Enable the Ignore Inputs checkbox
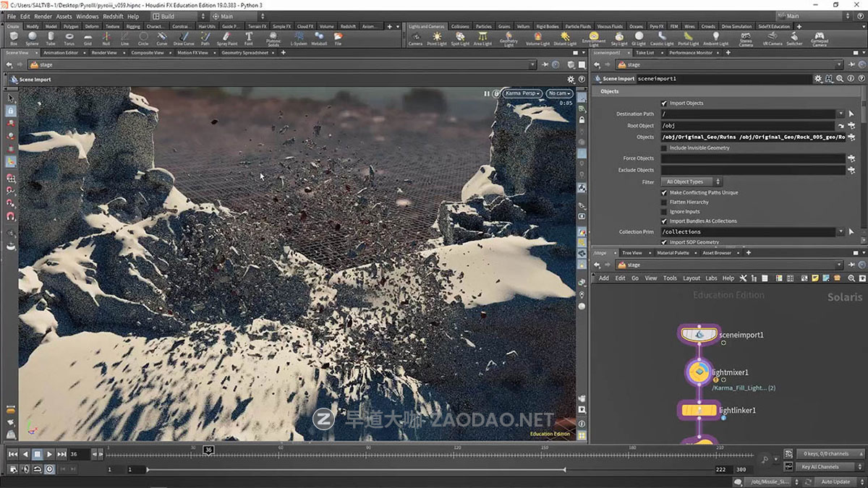The image size is (868, 488). (664, 212)
